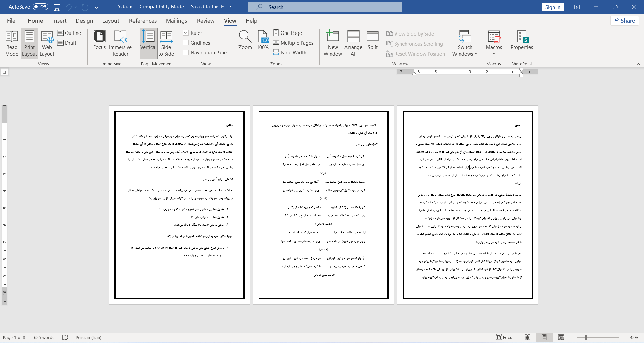Collapse the ribbon with chevron
This screenshot has width=644, height=343.
638,64
